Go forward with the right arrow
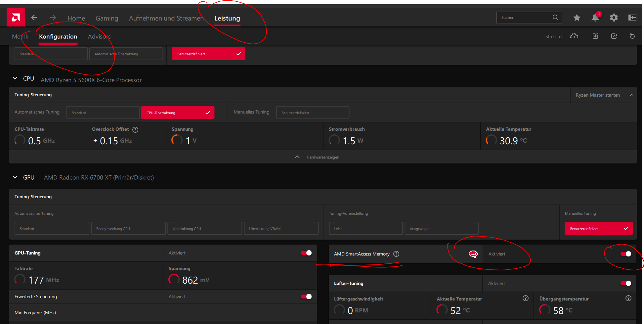The image size is (644, 324). click(53, 18)
